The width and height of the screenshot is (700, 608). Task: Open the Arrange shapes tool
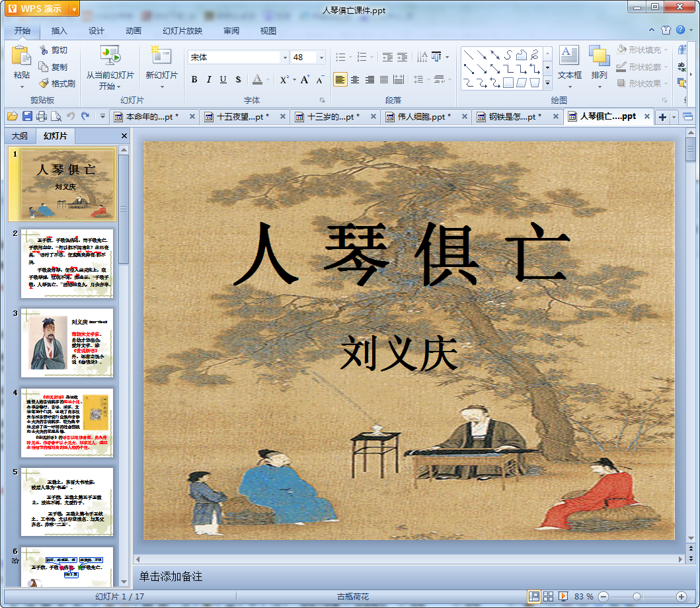pos(599,66)
